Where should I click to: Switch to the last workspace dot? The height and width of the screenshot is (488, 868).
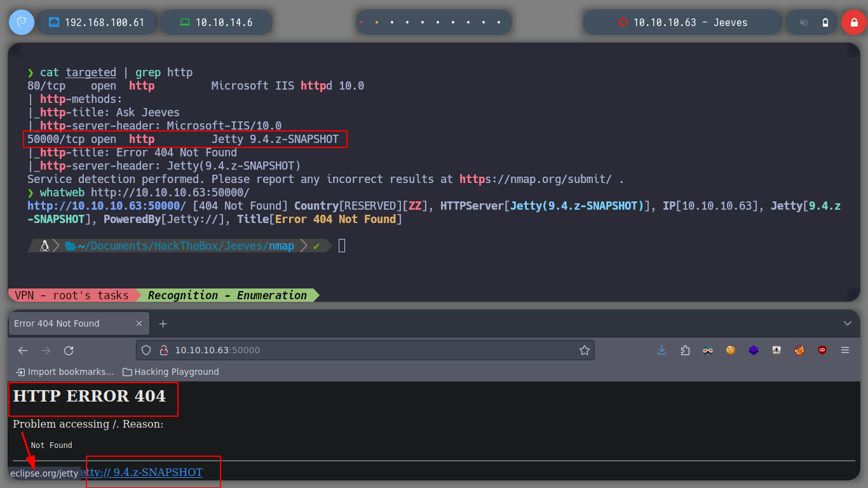click(x=499, y=22)
